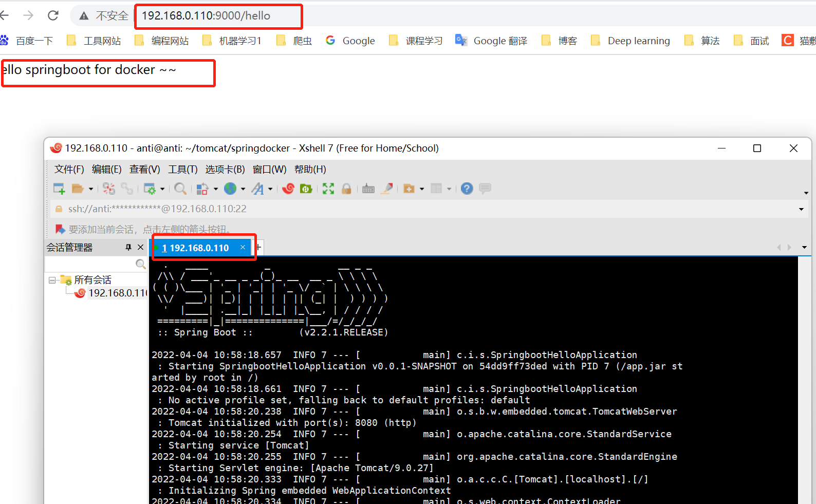
Task: Open Google bookmark
Action: coord(350,41)
